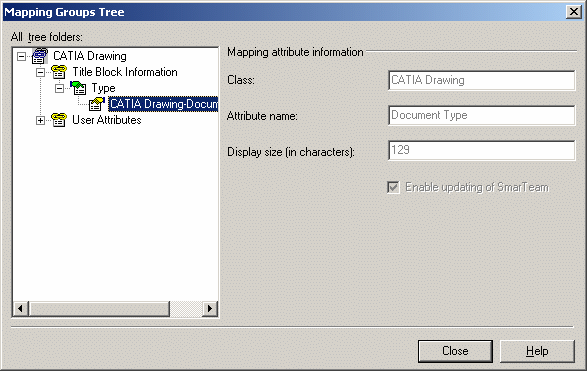
Task: Close the Mapping Groups Tree window
Action: click(x=574, y=12)
